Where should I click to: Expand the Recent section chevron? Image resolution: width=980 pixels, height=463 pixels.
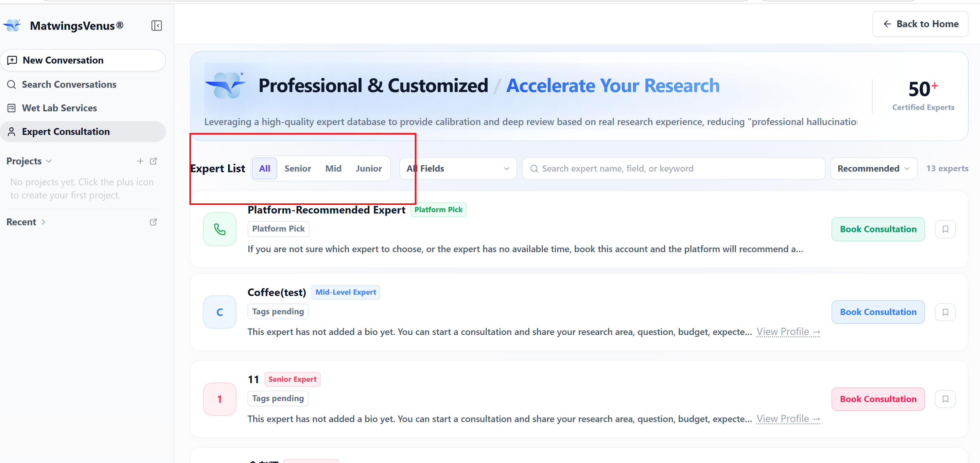click(x=44, y=222)
